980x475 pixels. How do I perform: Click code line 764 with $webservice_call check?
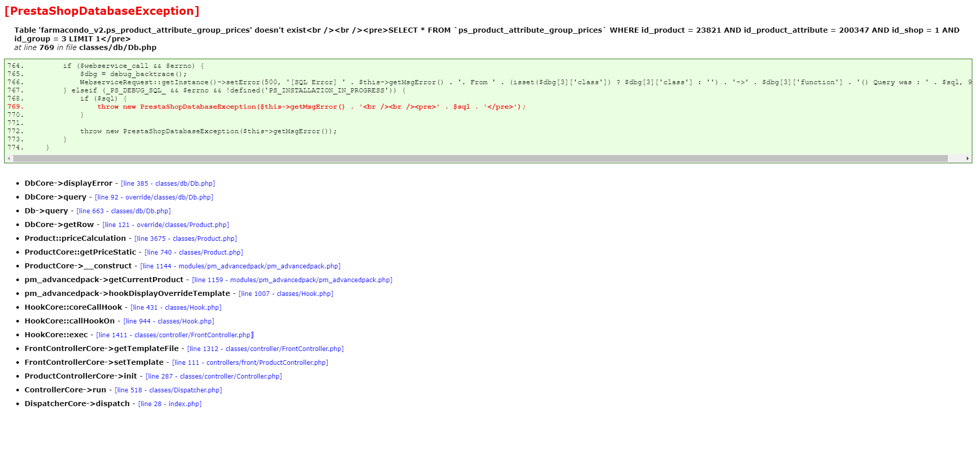[x=106, y=66]
